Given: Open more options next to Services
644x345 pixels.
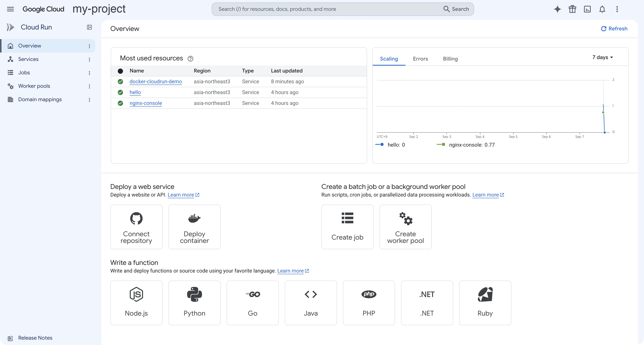Looking at the screenshot, I should [89, 59].
